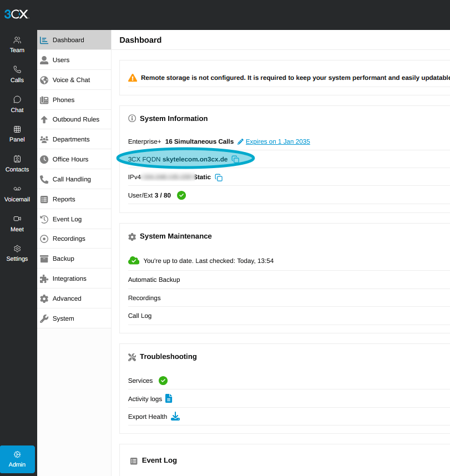Click the 'User/Ext 3 / 80' text

click(149, 195)
